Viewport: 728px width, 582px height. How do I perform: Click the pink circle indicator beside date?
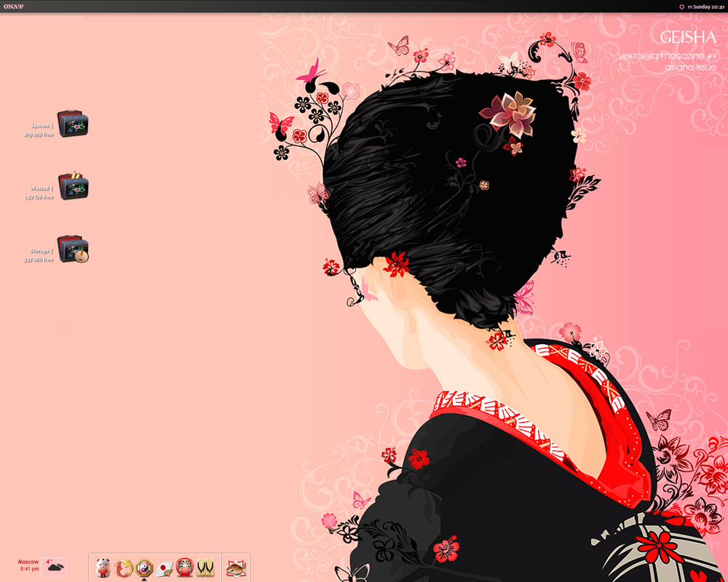[681, 7]
